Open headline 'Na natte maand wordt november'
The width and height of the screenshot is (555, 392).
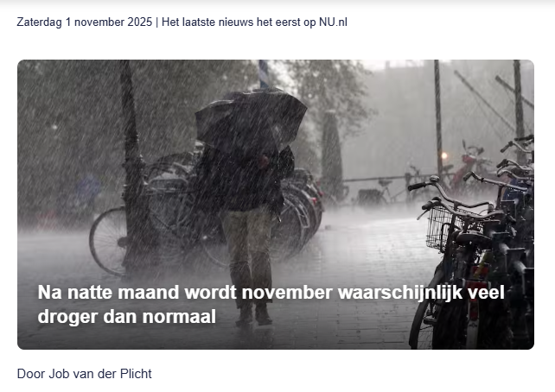pyautogui.click(x=271, y=304)
